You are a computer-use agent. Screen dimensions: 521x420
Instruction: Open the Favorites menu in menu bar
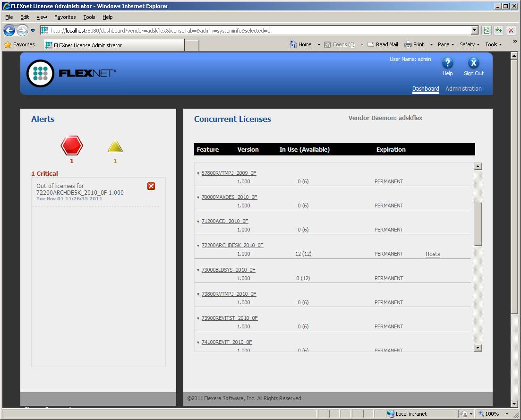click(x=65, y=17)
